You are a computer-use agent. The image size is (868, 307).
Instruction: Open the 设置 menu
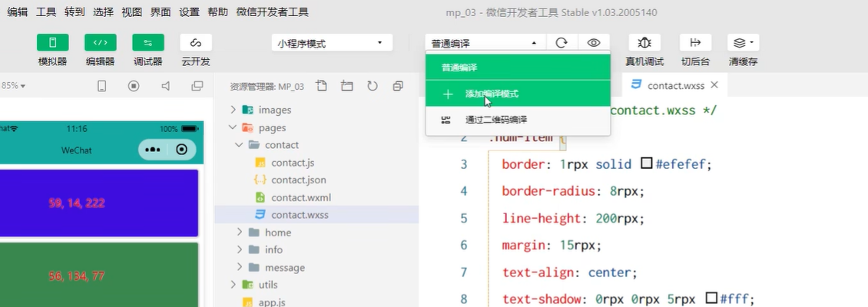[189, 12]
